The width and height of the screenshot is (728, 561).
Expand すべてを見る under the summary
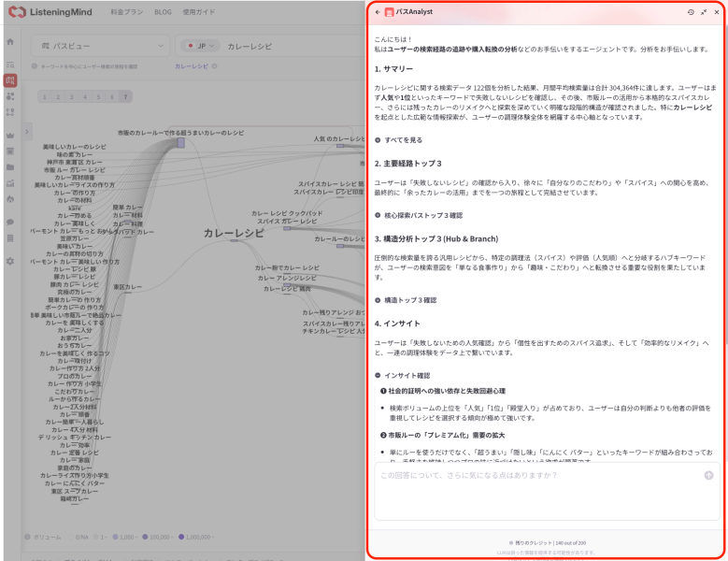tap(398, 139)
